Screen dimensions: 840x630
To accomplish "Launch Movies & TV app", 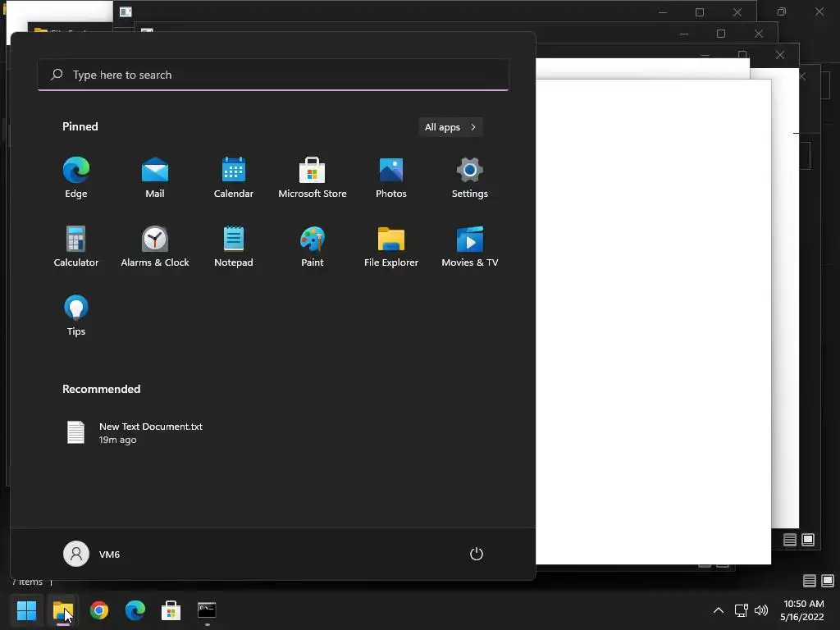I will coord(470,247).
